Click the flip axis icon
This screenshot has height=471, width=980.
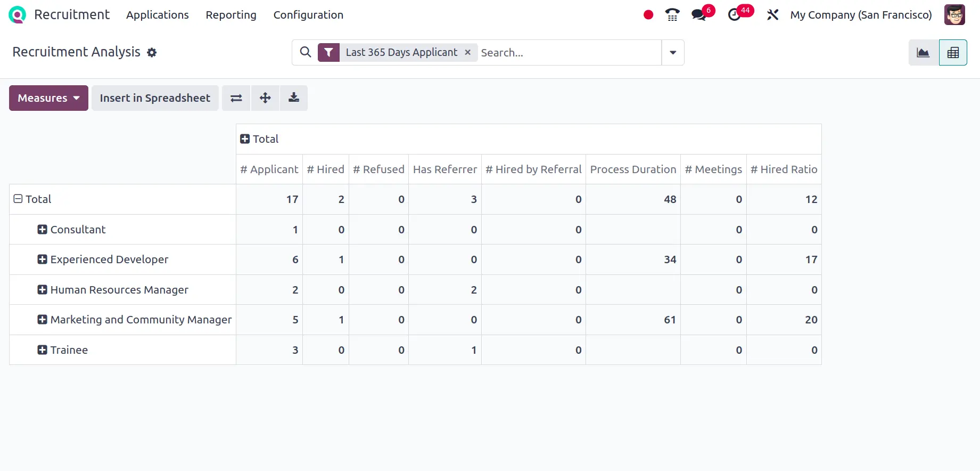point(236,98)
